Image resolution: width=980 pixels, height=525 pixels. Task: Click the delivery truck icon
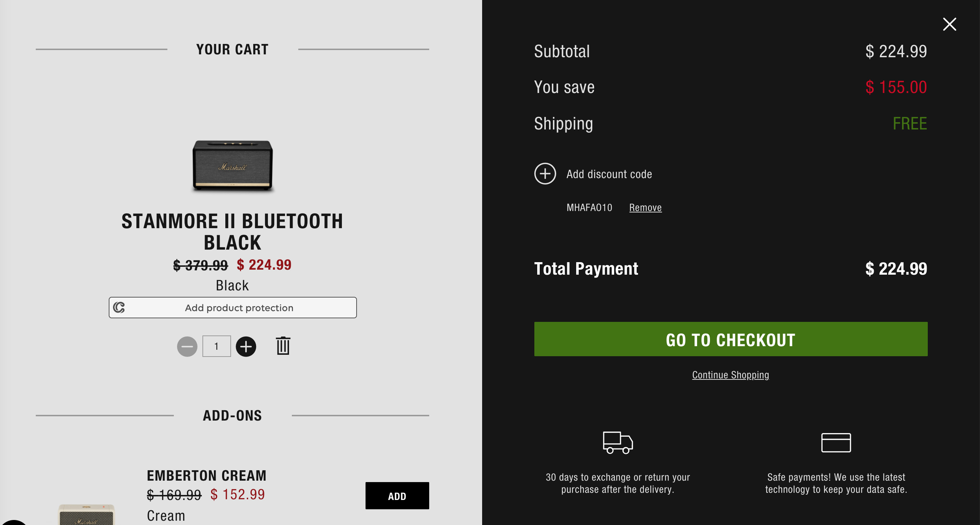tap(617, 442)
